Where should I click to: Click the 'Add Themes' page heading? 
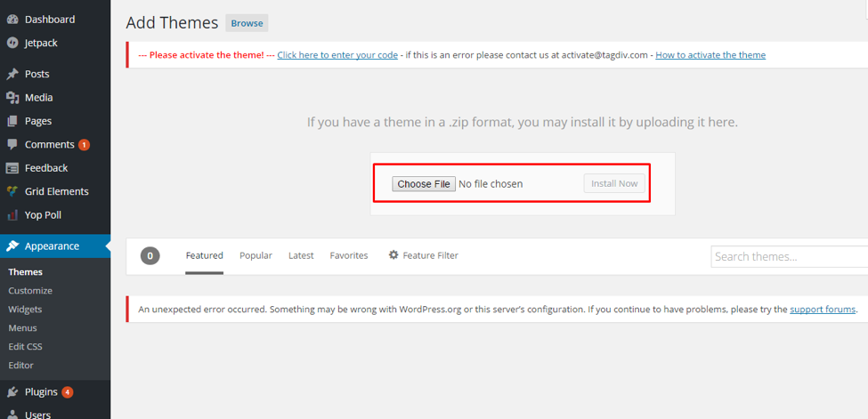pyautogui.click(x=172, y=23)
